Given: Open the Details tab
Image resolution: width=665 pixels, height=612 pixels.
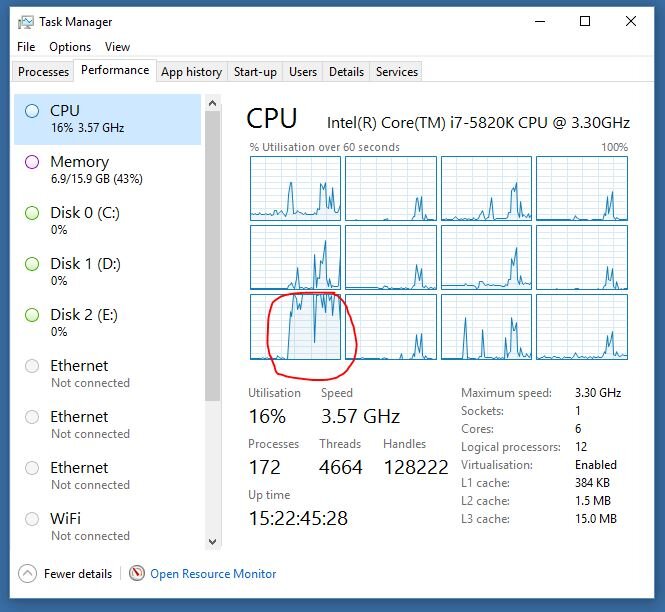Looking at the screenshot, I should click(x=346, y=72).
